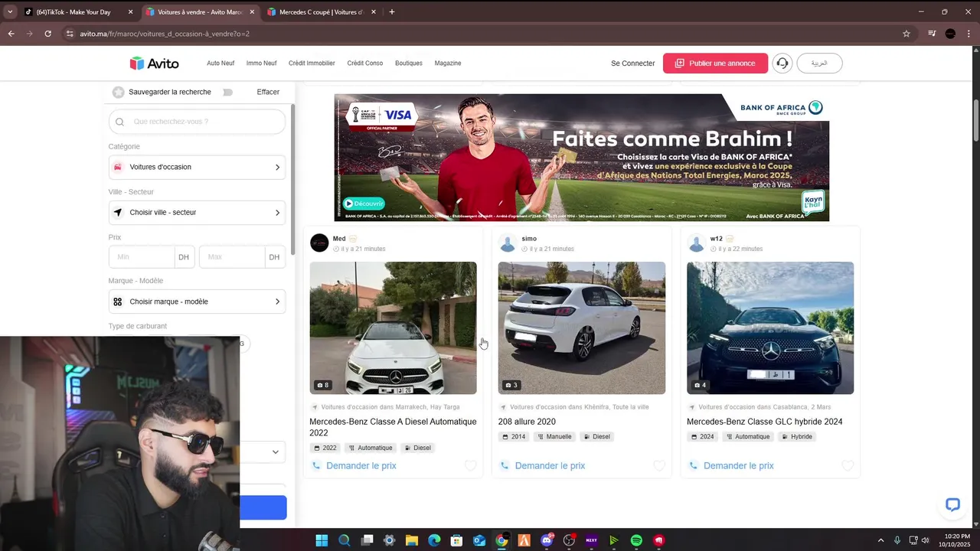The image size is (980, 551).
Task: Click seller simo's avatar
Action: point(508,243)
